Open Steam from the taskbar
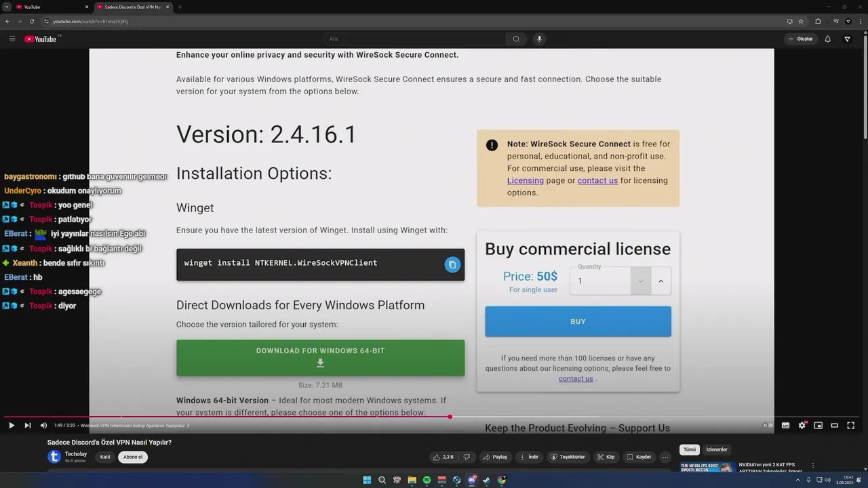 pyautogui.click(x=487, y=480)
